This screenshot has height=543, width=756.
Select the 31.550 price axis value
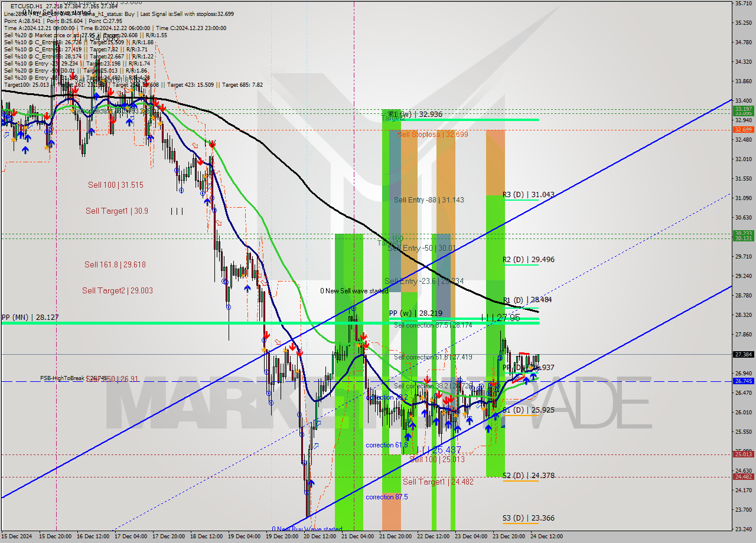(x=743, y=178)
